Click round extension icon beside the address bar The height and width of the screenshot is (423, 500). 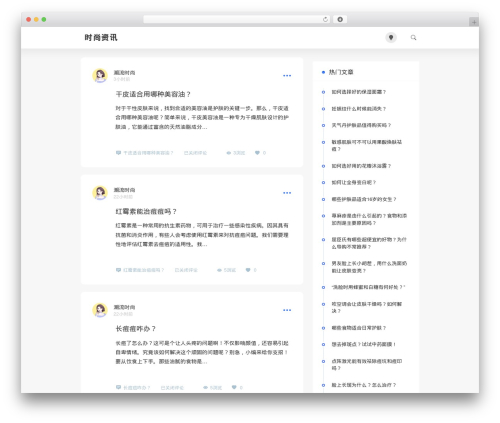[340, 19]
